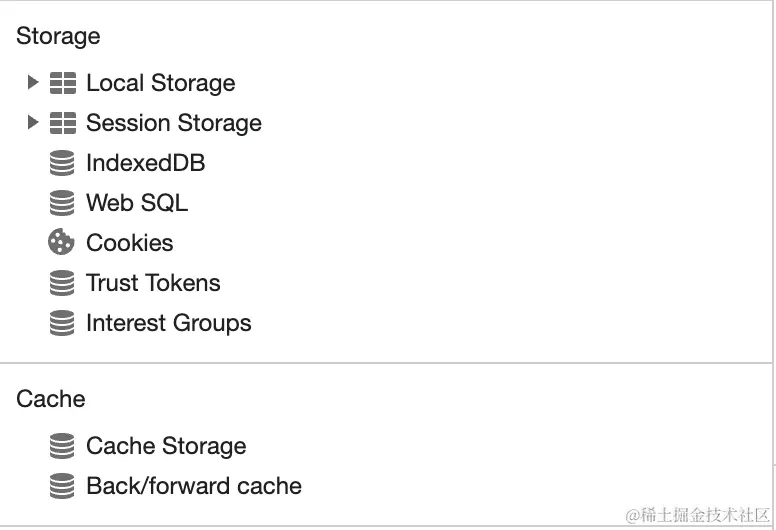Expand the Session Storage disclosure triangle

coord(33,122)
